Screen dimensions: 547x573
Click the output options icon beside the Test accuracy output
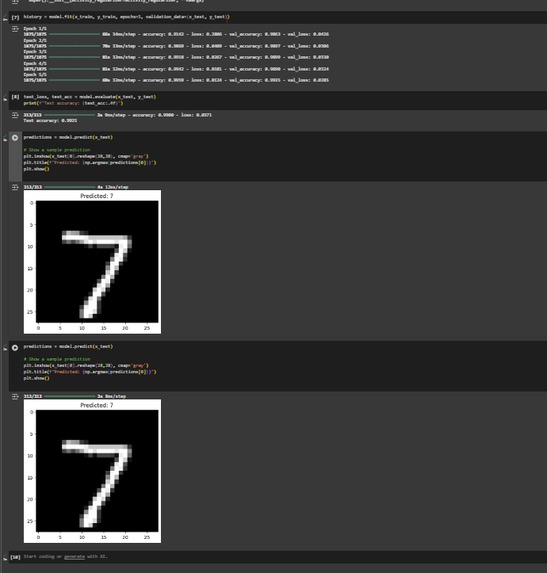(15, 115)
